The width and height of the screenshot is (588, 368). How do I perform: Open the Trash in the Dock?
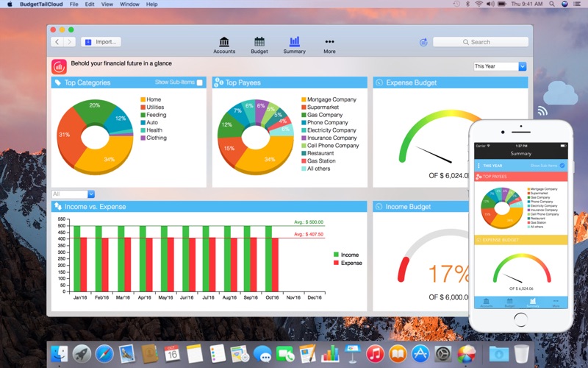pos(522,354)
